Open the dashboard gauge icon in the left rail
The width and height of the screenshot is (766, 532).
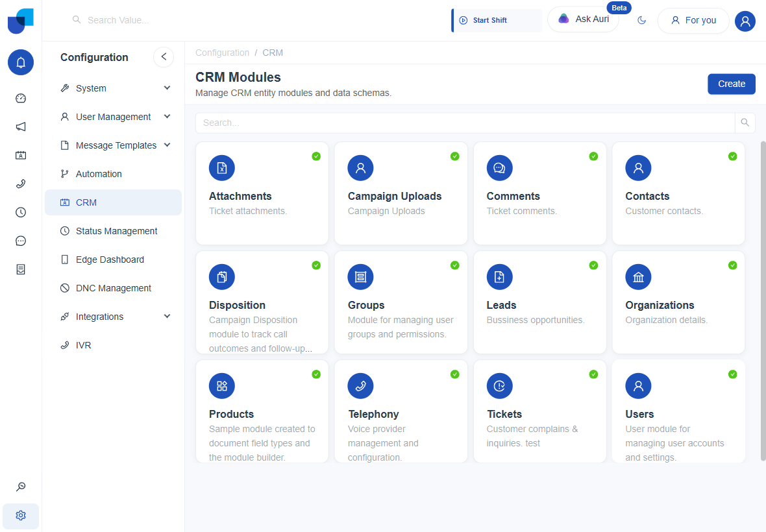21,98
